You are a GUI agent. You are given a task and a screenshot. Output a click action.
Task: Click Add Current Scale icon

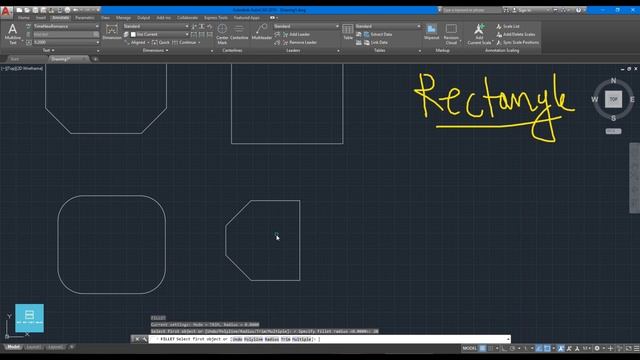click(479, 34)
